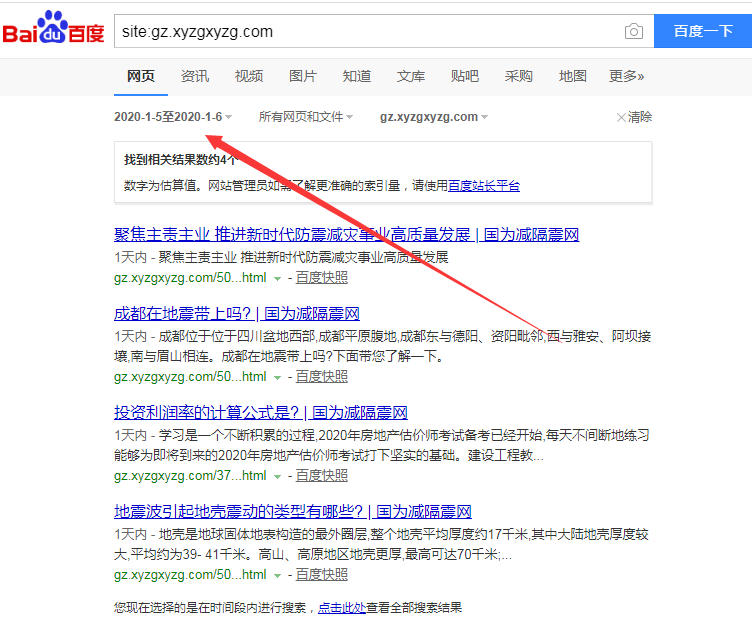This screenshot has height=643, width=752.
Task: Click the Baidu logo
Action: [53, 28]
